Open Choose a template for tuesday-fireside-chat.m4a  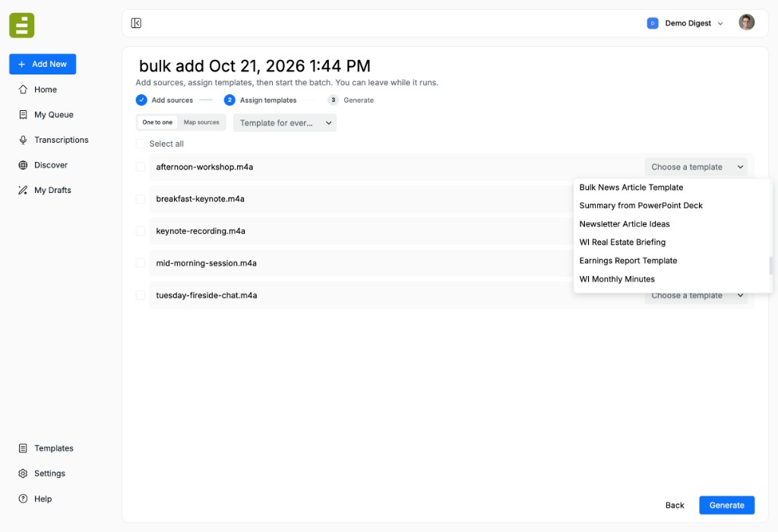click(x=696, y=296)
